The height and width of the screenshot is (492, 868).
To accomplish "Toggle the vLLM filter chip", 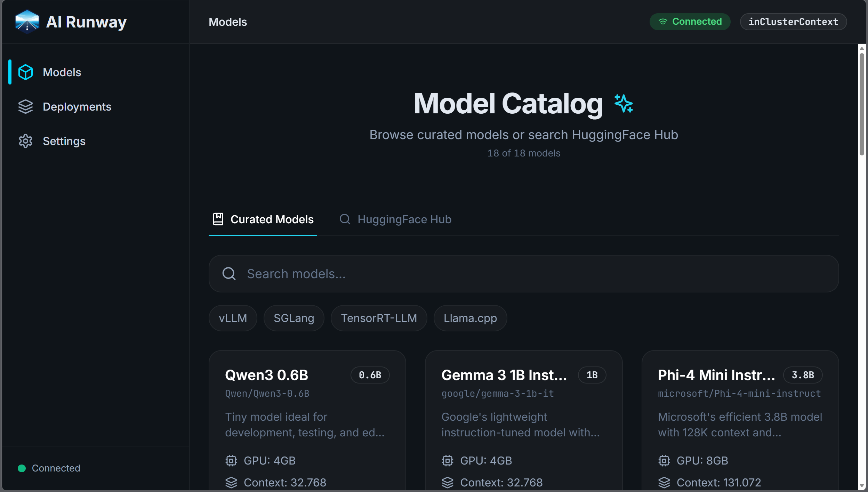I will pyautogui.click(x=232, y=317).
